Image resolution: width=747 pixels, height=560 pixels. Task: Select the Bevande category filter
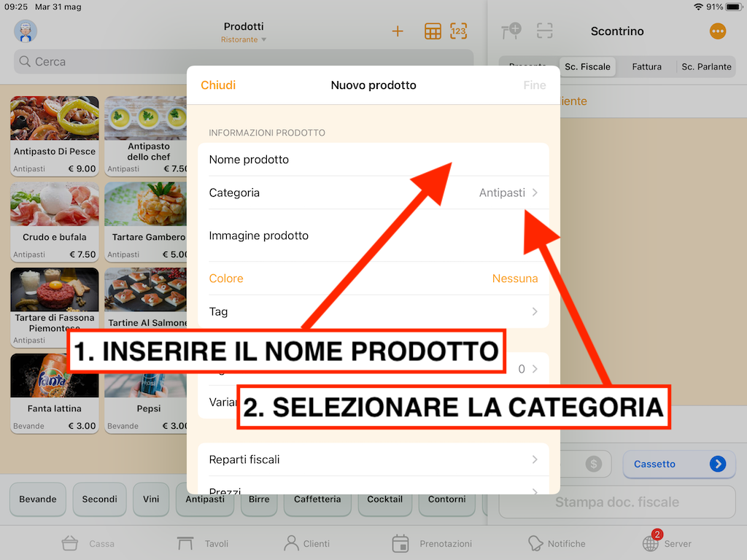pos(38,499)
